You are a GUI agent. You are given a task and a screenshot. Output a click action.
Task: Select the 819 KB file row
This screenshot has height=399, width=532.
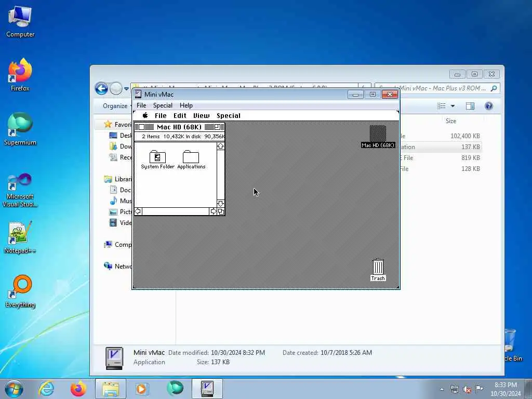point(441,158)
